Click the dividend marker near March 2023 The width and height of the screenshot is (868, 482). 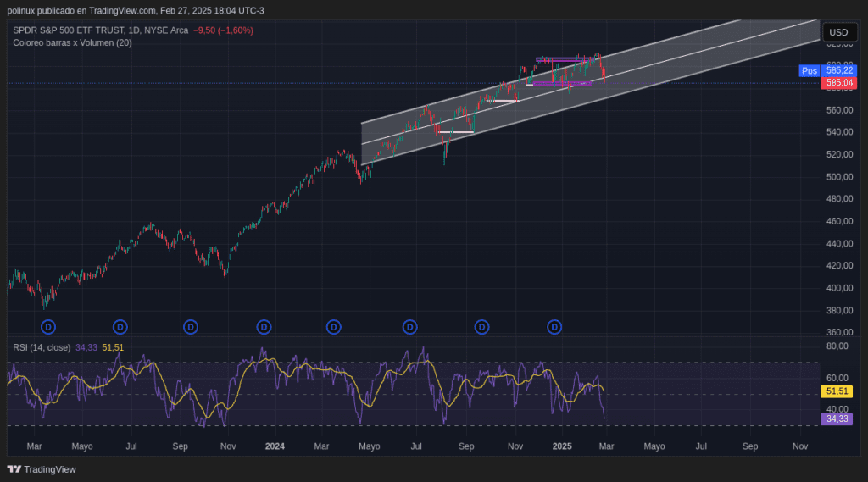(48, 327)
